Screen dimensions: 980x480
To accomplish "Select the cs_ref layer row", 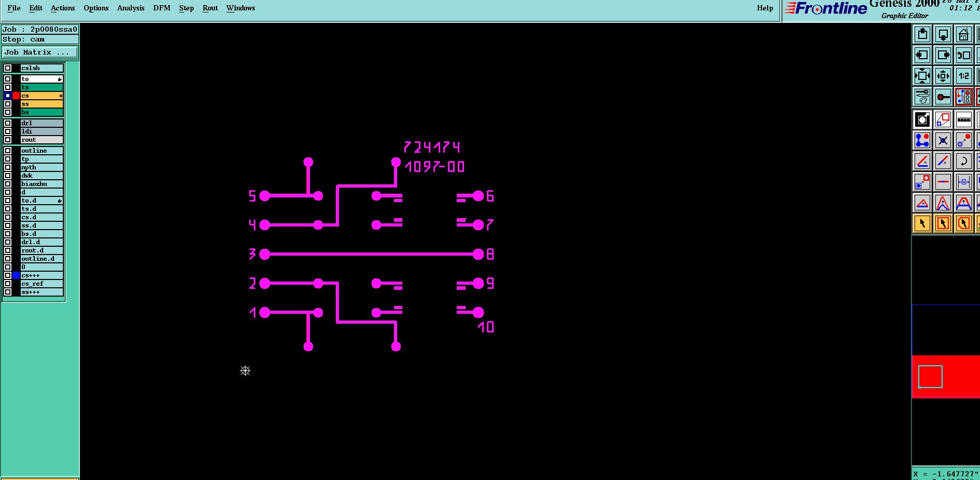I will click(x=33, y=284).
